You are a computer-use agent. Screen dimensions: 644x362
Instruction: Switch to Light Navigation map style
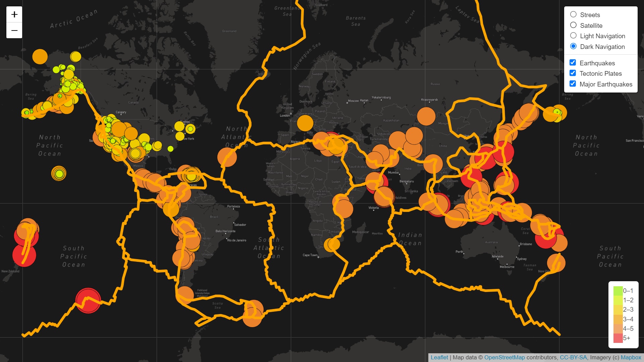click(x=573, y=36)
